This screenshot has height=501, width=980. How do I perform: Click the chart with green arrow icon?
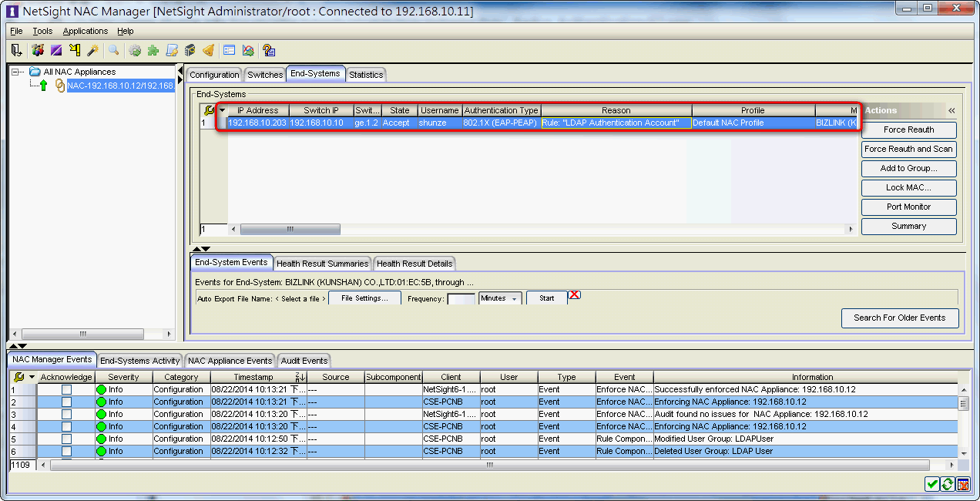[x=248, y=50]
